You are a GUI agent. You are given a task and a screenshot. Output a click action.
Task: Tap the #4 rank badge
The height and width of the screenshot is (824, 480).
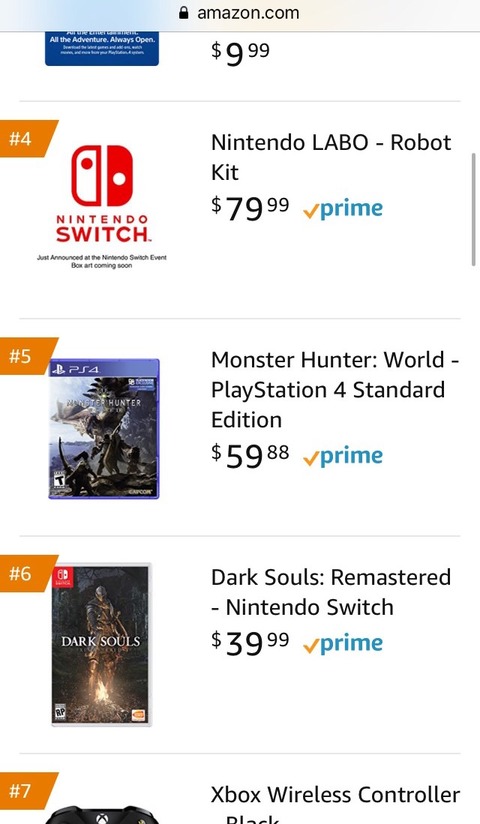(27, 139)
